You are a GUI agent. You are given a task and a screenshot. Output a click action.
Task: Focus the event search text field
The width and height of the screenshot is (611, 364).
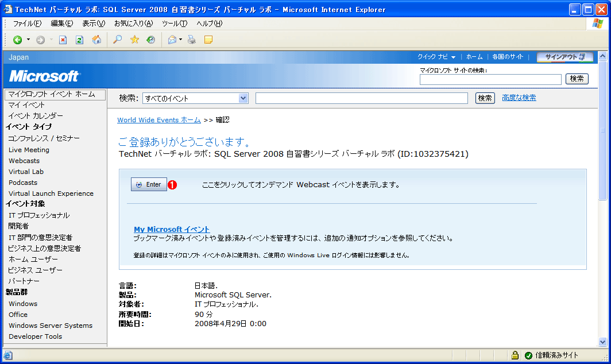click(x=362, y=98)
